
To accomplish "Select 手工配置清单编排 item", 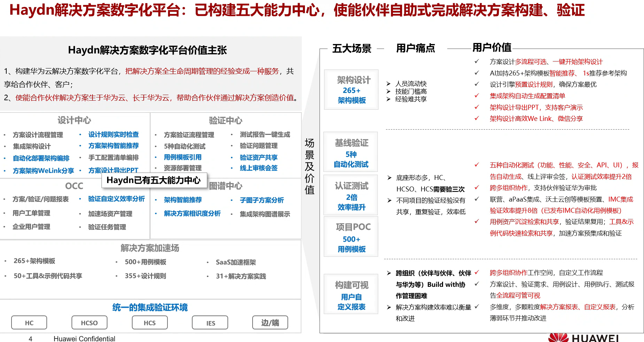I will 113,158.
